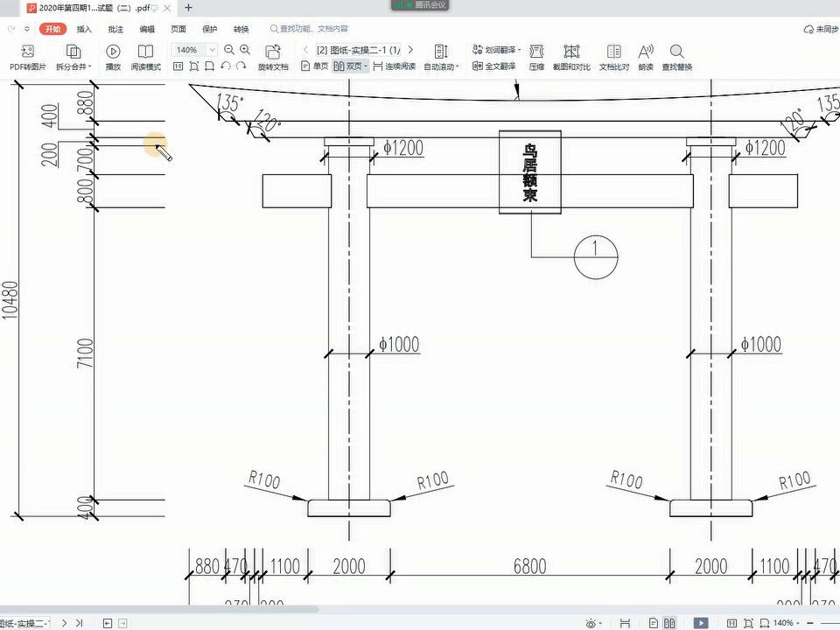The width and height of the screenshot is (840, 630).
Task: Switch to the 批注 ribbon tab
Action: pyautogui.click(x=115, y=29)
